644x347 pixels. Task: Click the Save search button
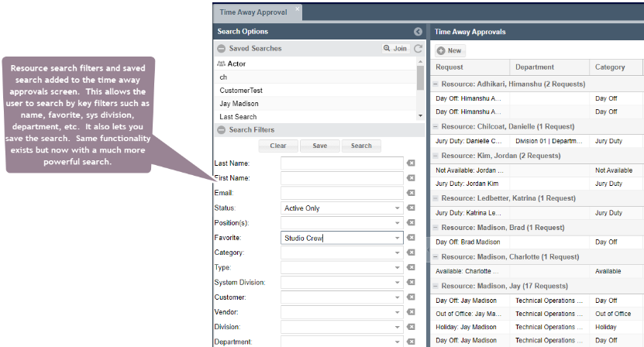319,146
